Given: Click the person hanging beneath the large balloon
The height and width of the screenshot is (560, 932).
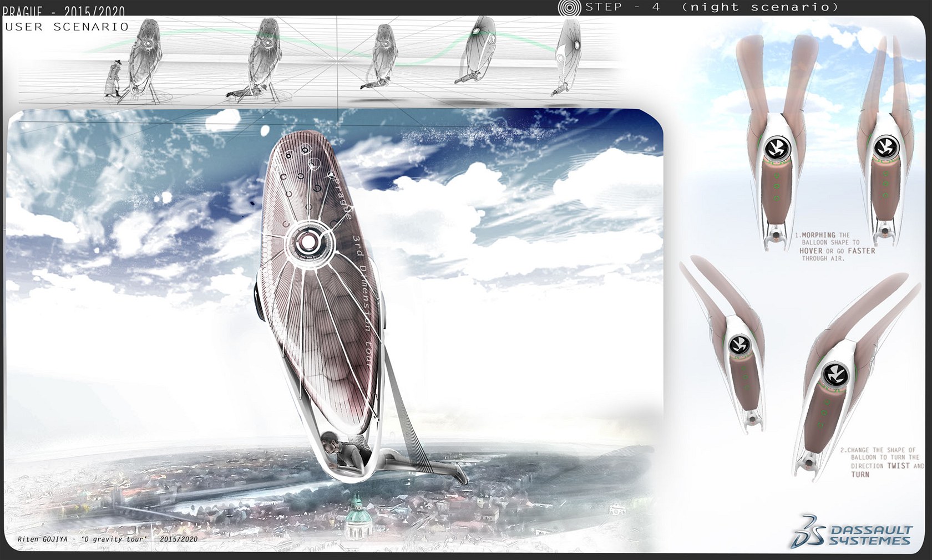Looking at the screenshot, I should point(355,455).
